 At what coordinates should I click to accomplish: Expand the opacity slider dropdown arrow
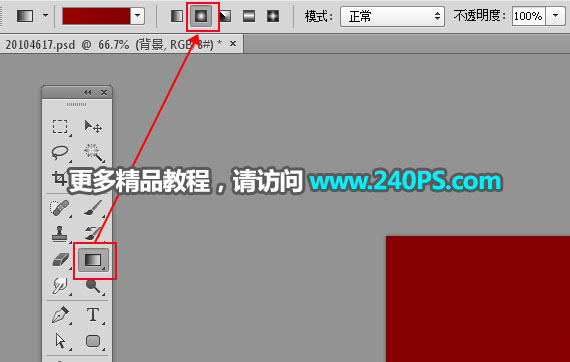pyautogui.click(x=555, y=16)
